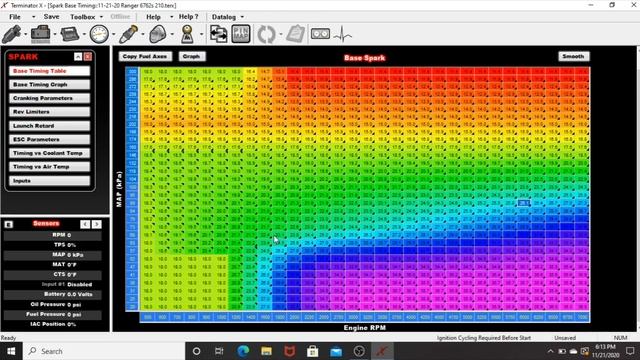
Task: Select the highlighted blue-outlined cell in spark table
Action: click(x=524, y=203)
